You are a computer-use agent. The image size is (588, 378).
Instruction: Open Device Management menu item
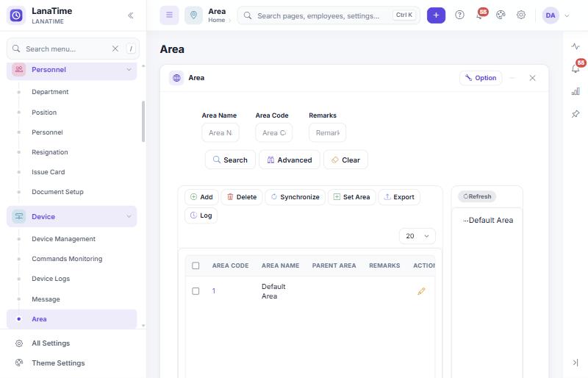click(63, 239)
